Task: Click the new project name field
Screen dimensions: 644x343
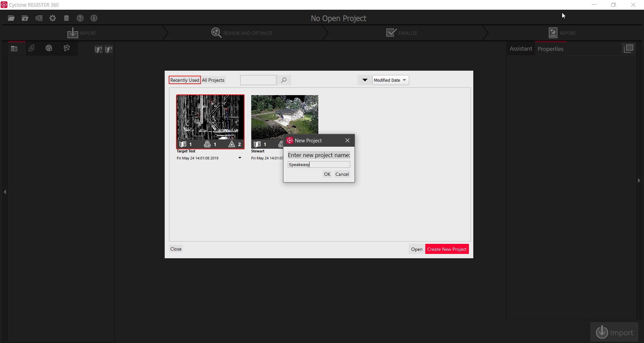Action: (x=319, y=164)
